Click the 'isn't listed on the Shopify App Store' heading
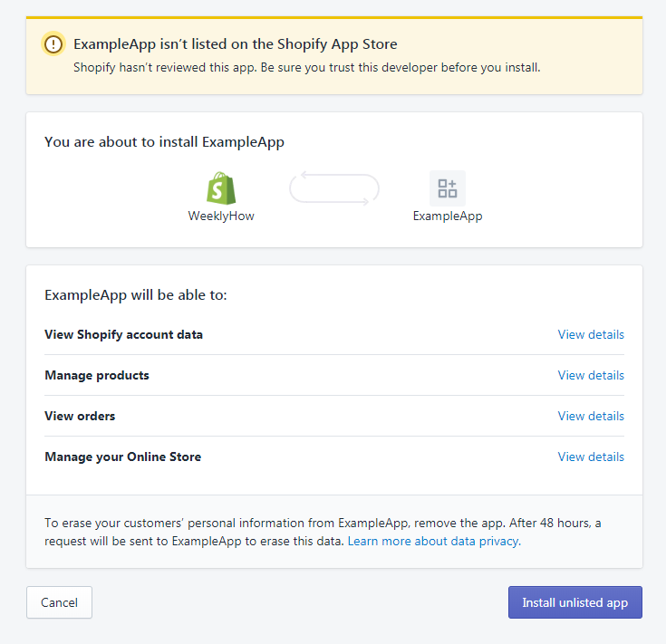This screenshot has height=644, width=666. [236, 44]
